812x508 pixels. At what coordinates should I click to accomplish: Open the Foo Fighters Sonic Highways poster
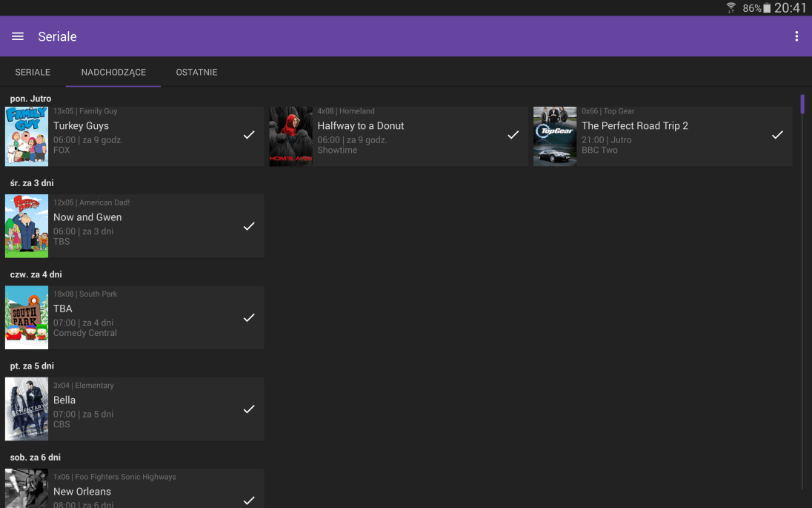point(27,488)
